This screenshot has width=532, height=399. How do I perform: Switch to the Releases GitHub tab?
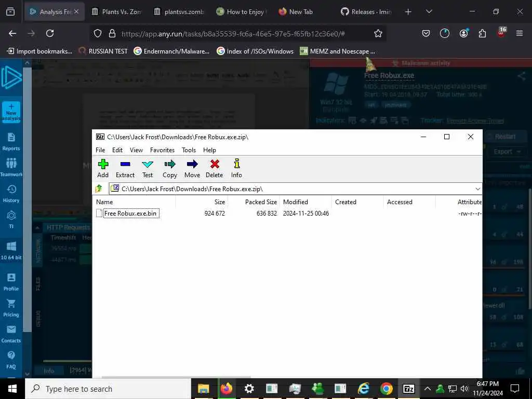point(366,12)
